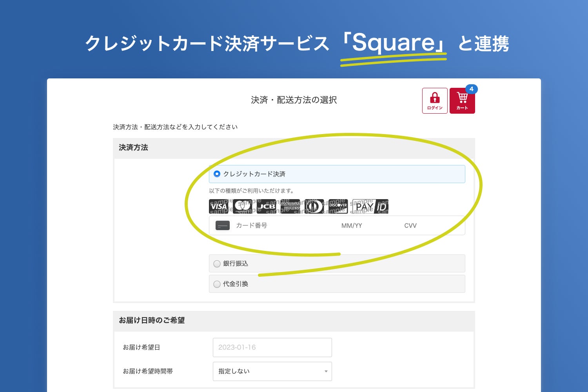Image resolution: width=588 pixels, height=392 pixels.
Task: Open the ログイン login button
Action: 435,101
